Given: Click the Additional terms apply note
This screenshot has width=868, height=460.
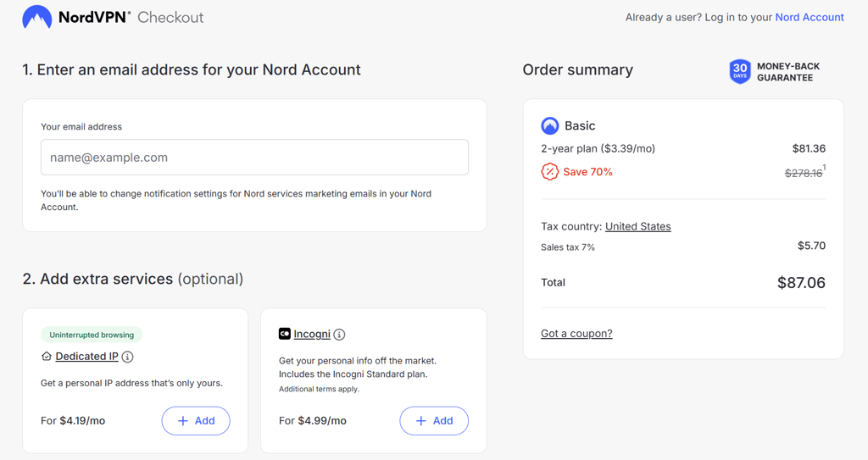Looking at the screenshot, I should 319,389.
